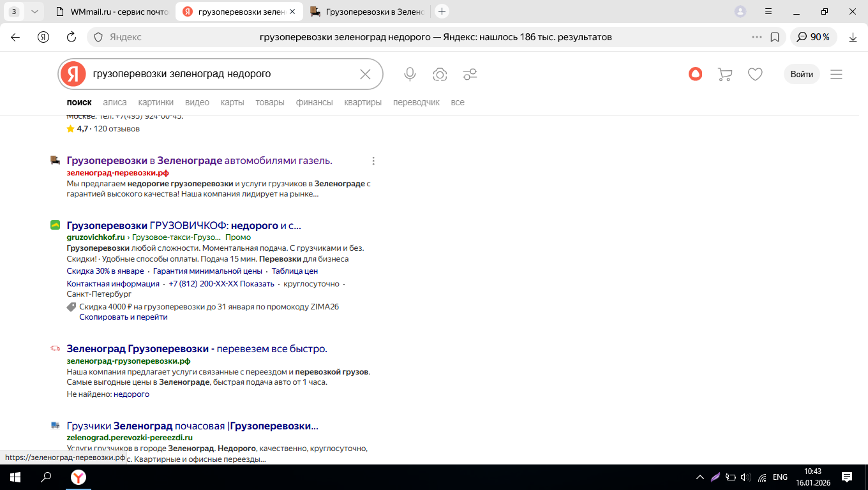The image size is (868, 490).
Task: Select the алиса search category
Action: [x=115, y=102]
